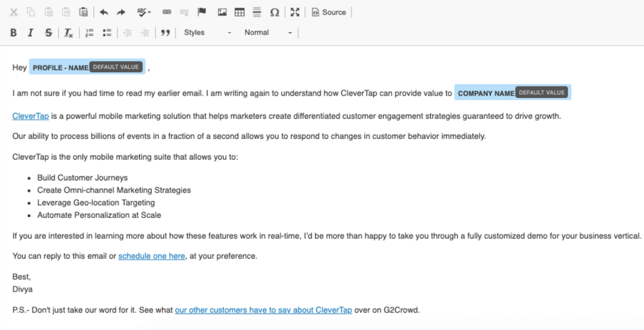
Task: Undo the last edit
Action: coord(104,12)
